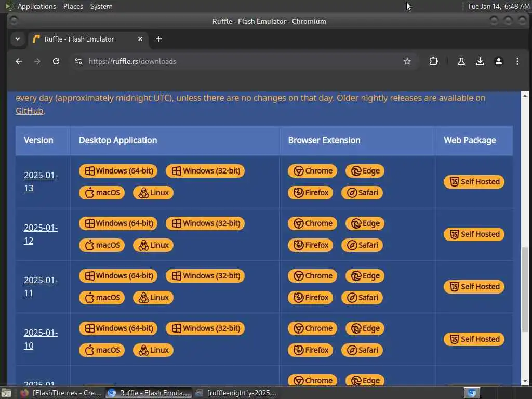Download Self Hosted package for 2025-01-10
This screenshot has width=532, height=399.
click(474, 339)
